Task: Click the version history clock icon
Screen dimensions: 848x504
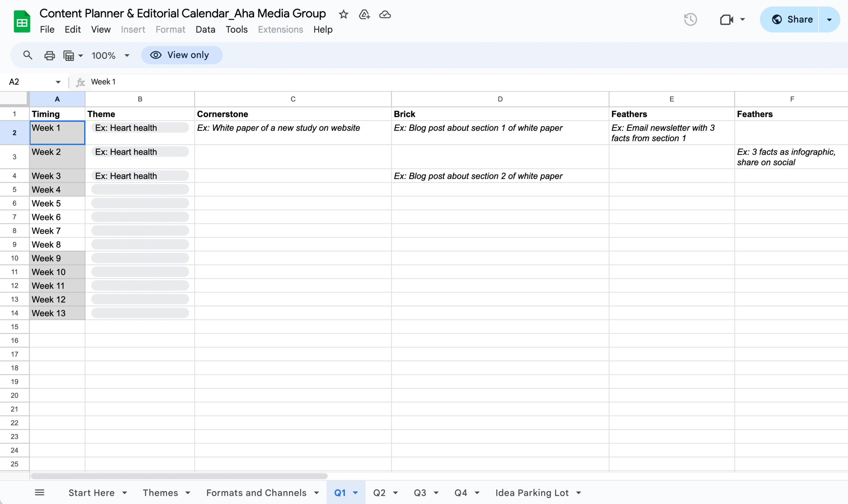Action: tap(690, 19)
